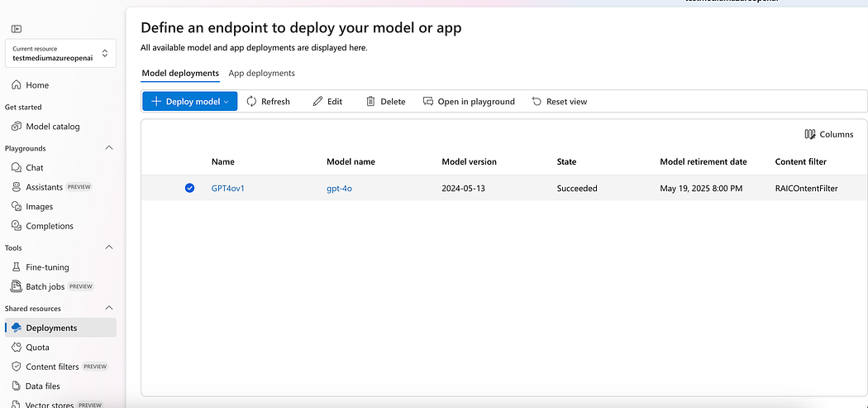Viewport: 868px width, 408px height.
Task: Switch to Model deployments tab
Action: click(180, 73)
